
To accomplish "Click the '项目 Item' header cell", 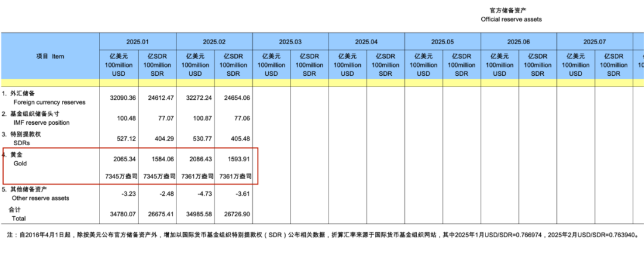I will [49, 56].
